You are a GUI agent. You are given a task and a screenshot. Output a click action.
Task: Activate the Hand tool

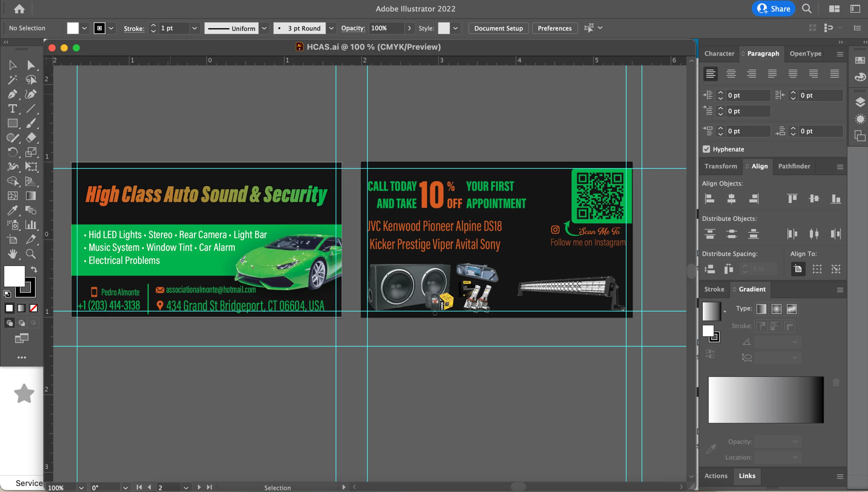[x=13, y=254]
